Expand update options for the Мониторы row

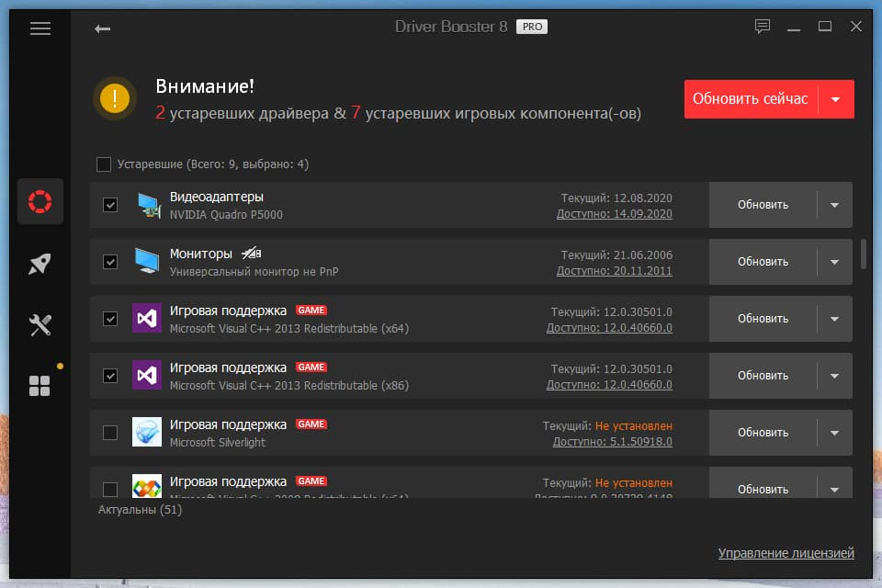(834, 262)
